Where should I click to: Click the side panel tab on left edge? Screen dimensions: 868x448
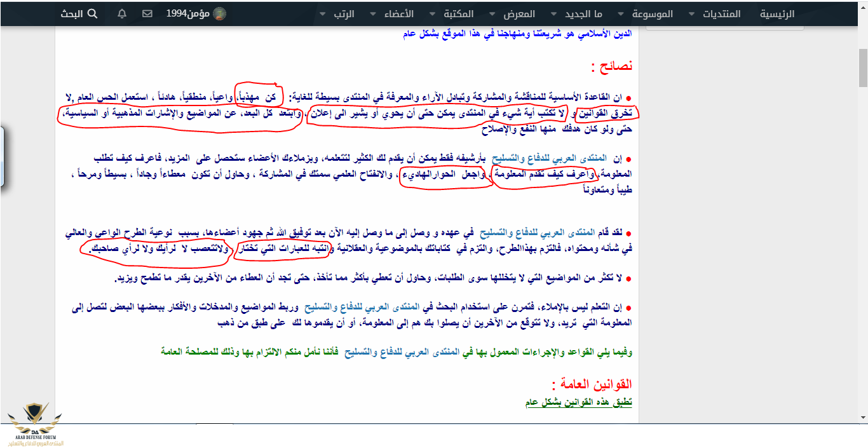2,156
